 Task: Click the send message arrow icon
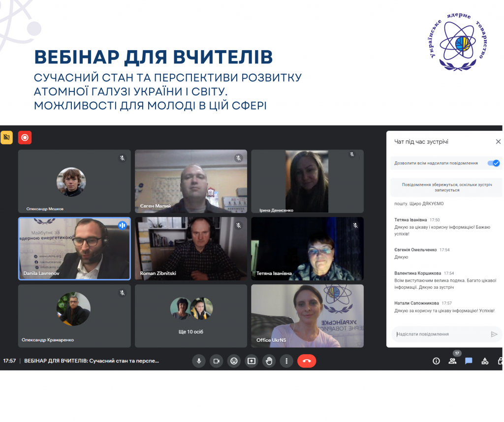tap(494, 334)
